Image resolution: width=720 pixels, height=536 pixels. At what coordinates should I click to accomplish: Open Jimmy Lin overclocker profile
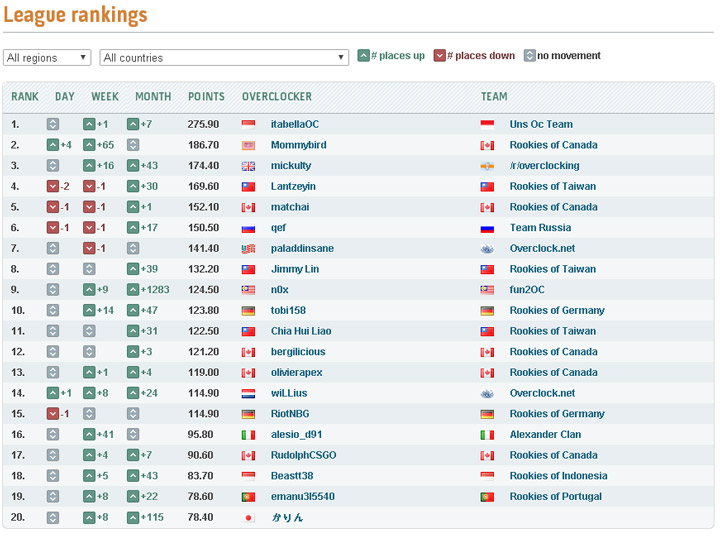tap(295, 269)
